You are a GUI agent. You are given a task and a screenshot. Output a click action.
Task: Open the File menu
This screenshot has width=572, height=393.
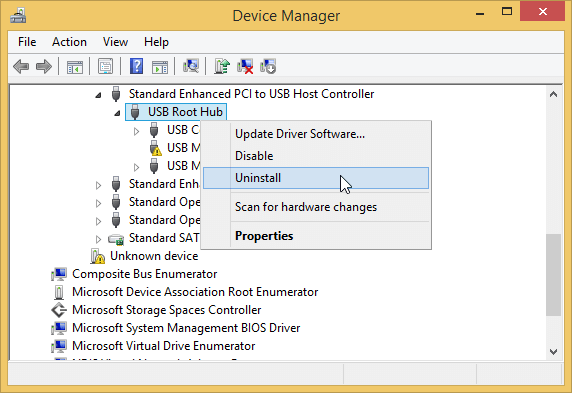(x=27, y=42)
